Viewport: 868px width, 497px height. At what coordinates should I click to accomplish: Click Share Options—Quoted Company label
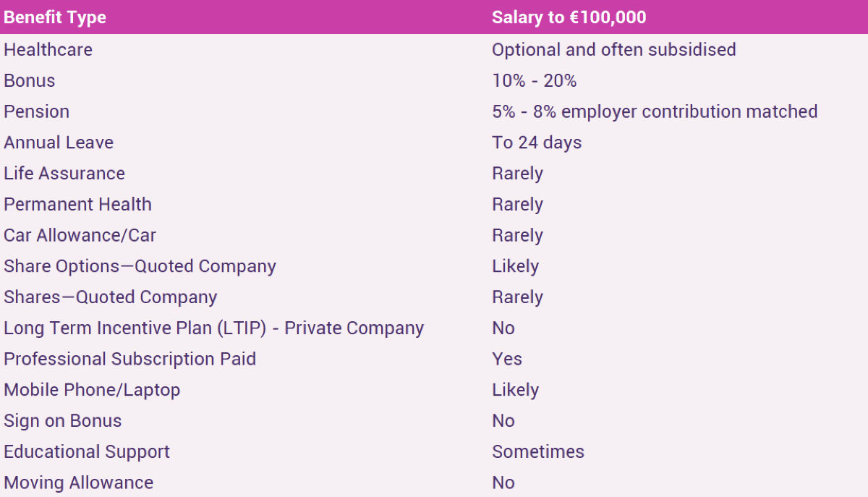[140, 266]
